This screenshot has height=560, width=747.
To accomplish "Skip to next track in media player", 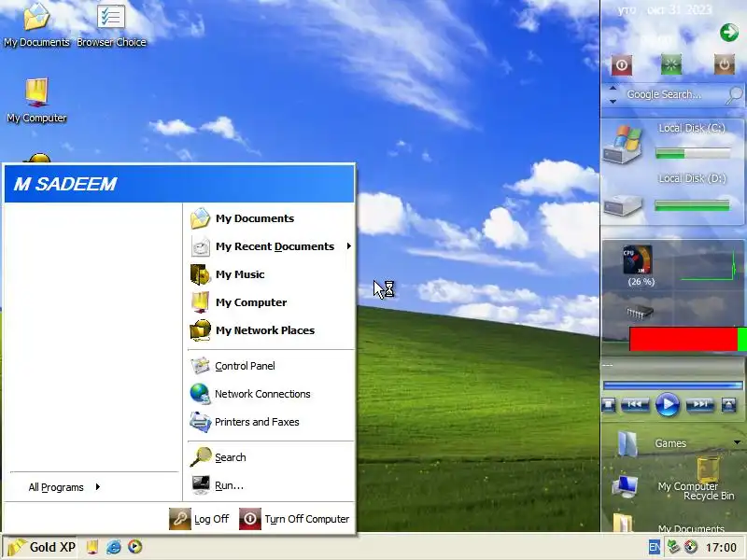I will (699, 404).
